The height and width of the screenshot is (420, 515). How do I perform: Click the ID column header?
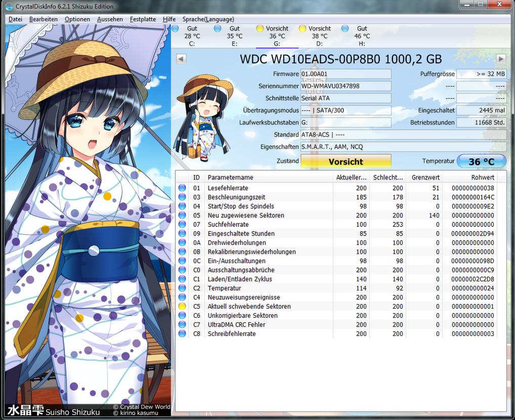click(x=196, y=177)
